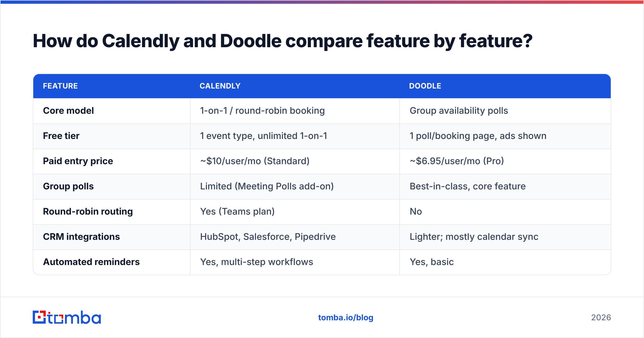Select the 'Core model' row label

(x=68, y=111)
